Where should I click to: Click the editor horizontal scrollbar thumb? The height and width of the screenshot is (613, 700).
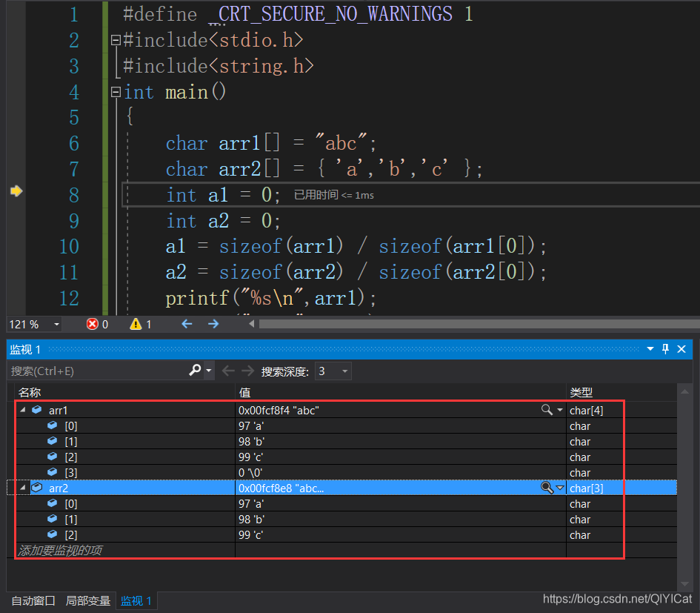(x=479, y=323)
